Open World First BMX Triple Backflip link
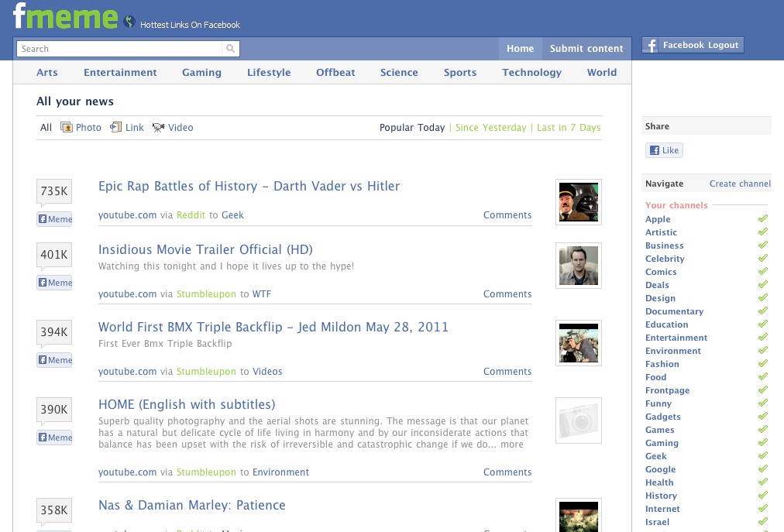The image size is (784, 532). [x=273, y=327]
